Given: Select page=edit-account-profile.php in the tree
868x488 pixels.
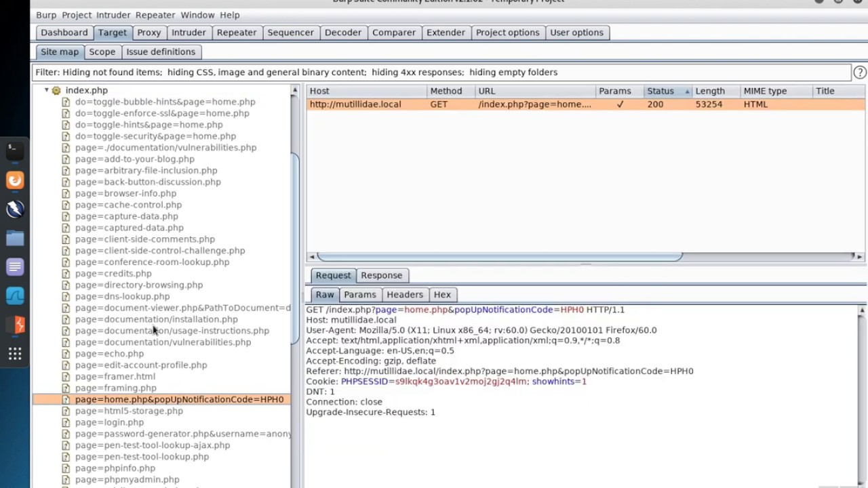Looking at the screenshot, I should point(141,365).
